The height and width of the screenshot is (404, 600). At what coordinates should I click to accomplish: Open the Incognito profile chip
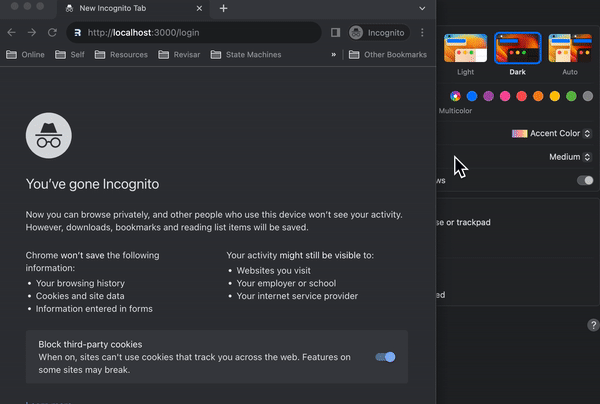(378, 33)
